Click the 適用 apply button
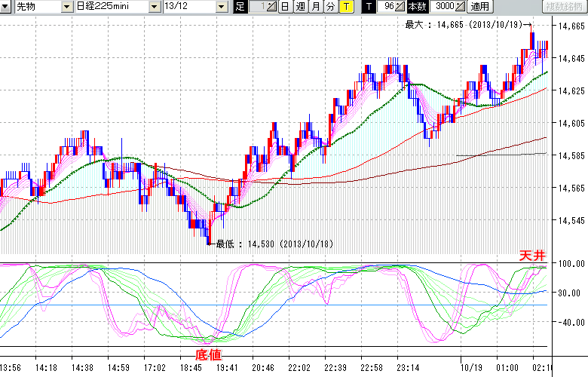Screen dimensions: 588x377 click(479, 7)
